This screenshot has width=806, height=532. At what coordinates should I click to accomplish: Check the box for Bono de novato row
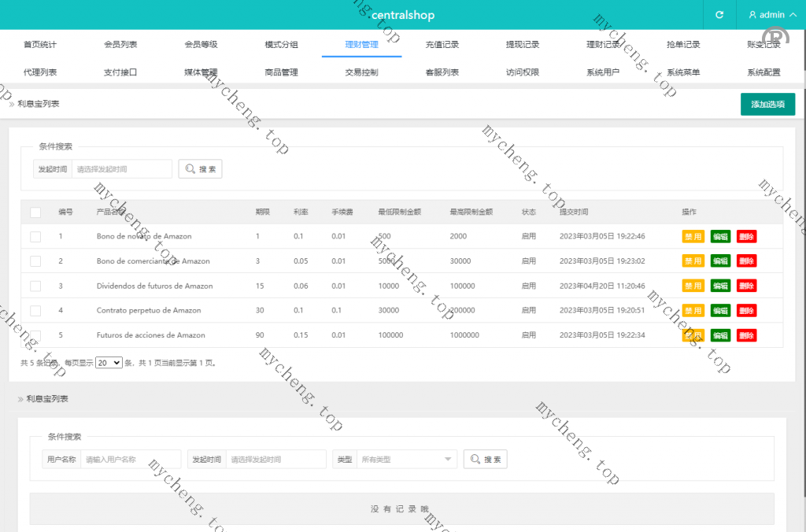(x=35, y=236)
